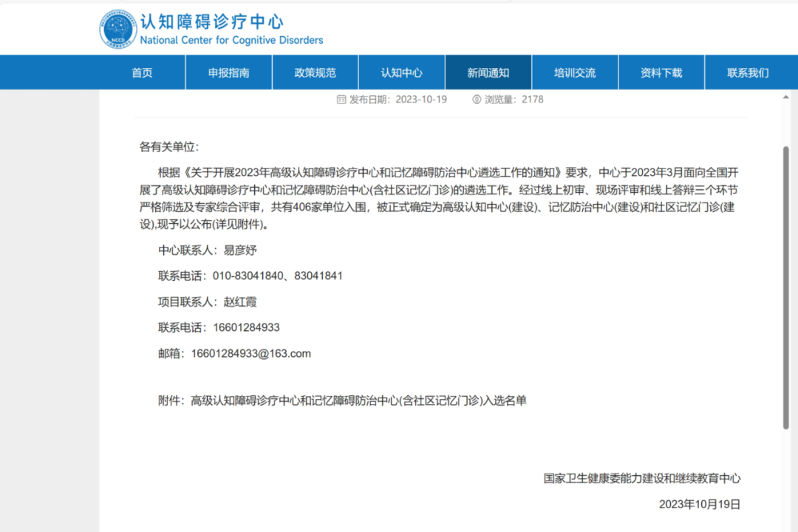The height and width of the screenshot is (532, 798).
Task: Click the view count icon beside 浏览量
Action: pos(477,99)
